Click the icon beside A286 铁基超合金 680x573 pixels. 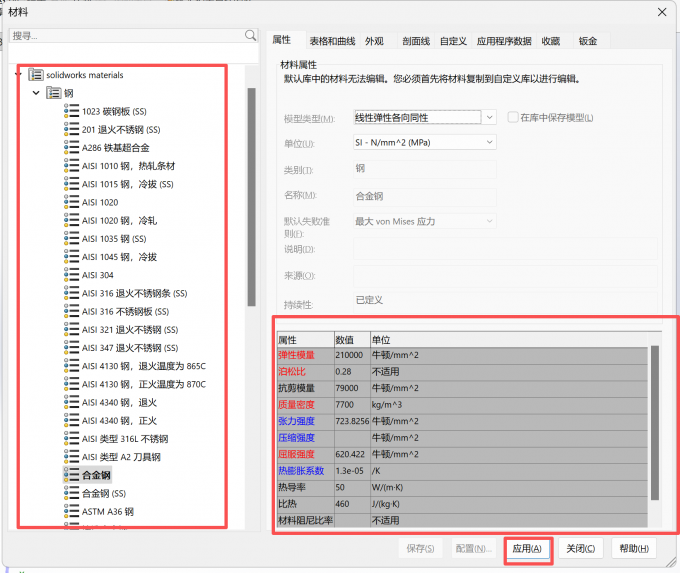71,147
